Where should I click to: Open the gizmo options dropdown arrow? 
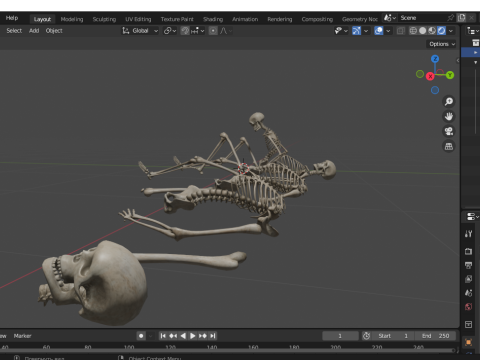[x=366, y=31]
